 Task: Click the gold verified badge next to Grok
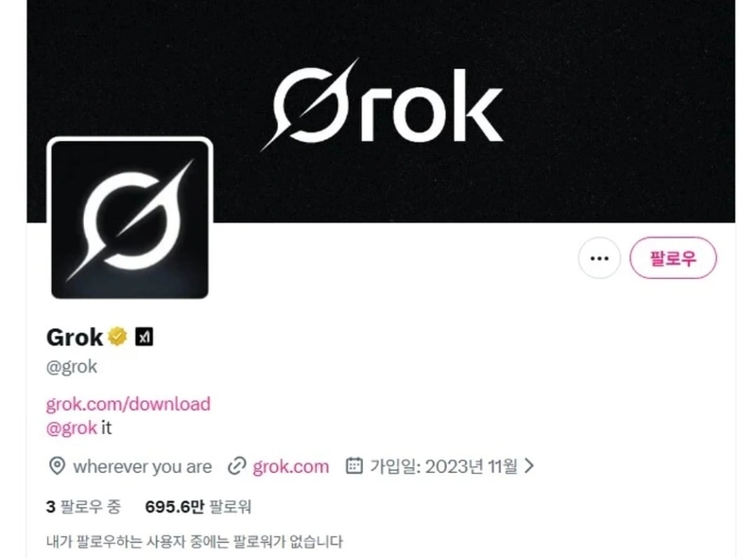tap(117, 337)
